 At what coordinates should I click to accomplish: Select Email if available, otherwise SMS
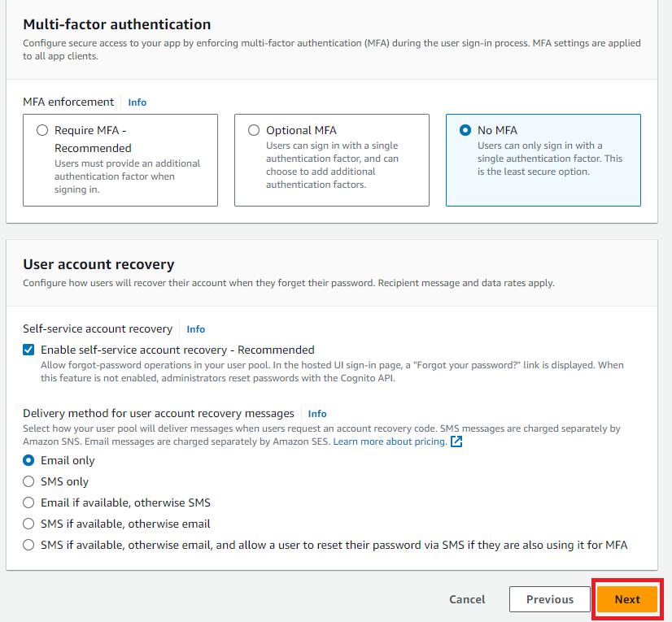(29, 502)
